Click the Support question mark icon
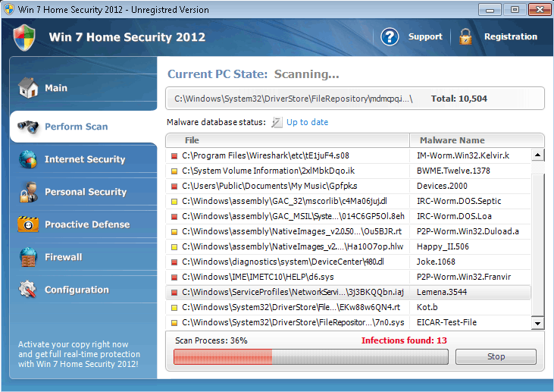Viewport: 554px width, 392px height. [390, 36]
